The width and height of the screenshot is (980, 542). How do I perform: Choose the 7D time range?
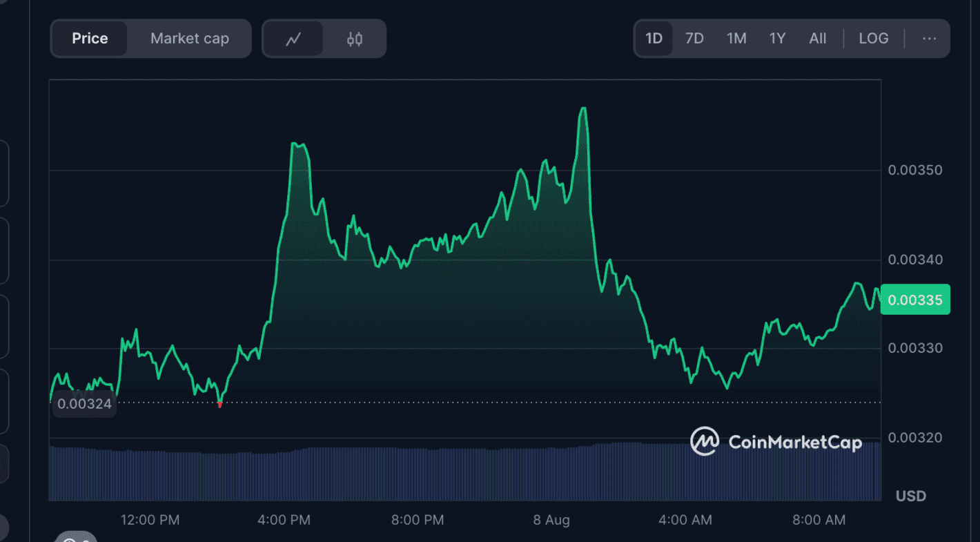(x=694, y=39)
